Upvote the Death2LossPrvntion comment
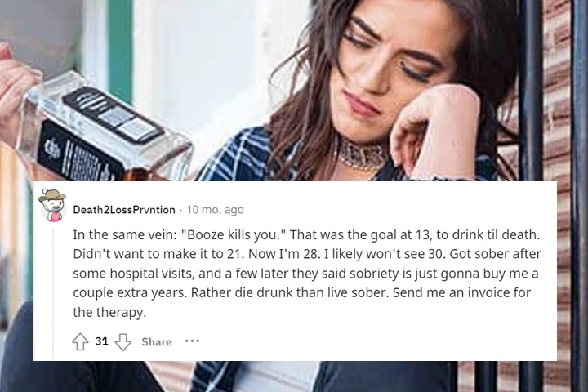The width and height of the screenshot is (588, 392). pyautogui.click(x=80, y=341)
